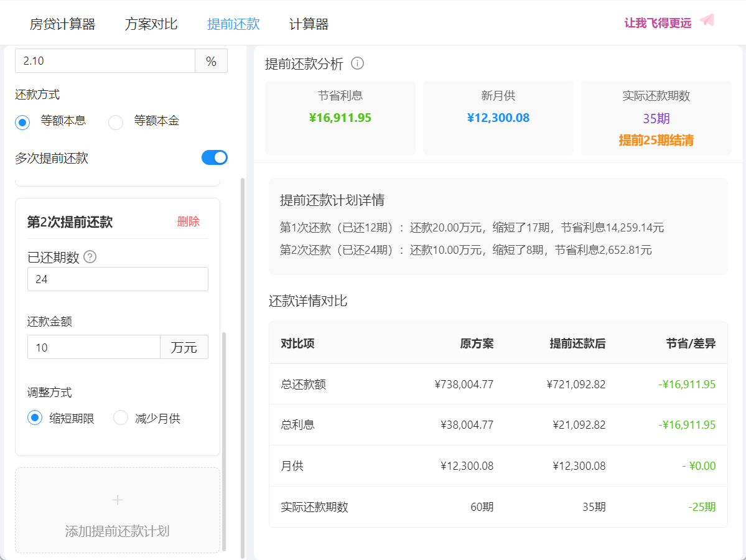The width and height of the screenshot is (746, 560).
Task: Toggle the 多次提前还款 switch
Action: point(214,157)
